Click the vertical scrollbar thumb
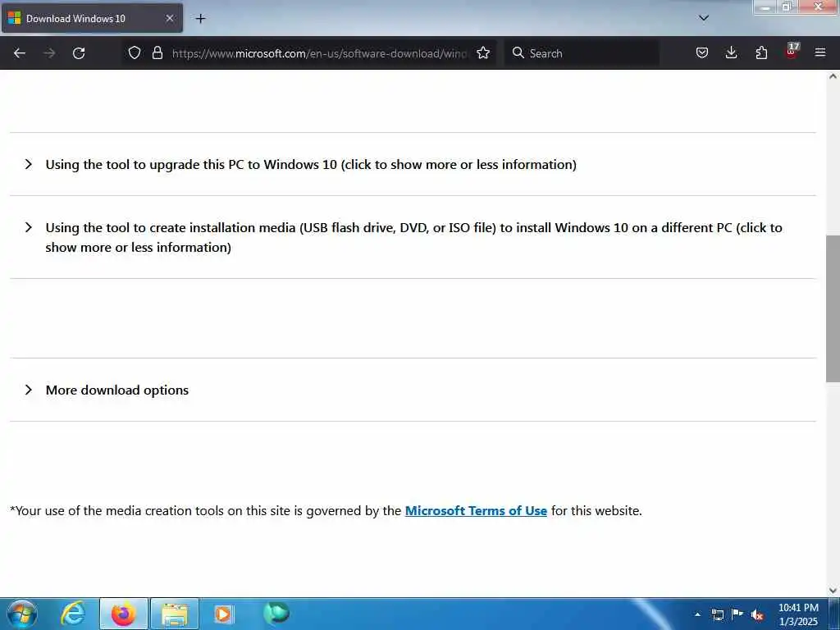Viewport: 840px width, 630px height. [x=833, y=308]
